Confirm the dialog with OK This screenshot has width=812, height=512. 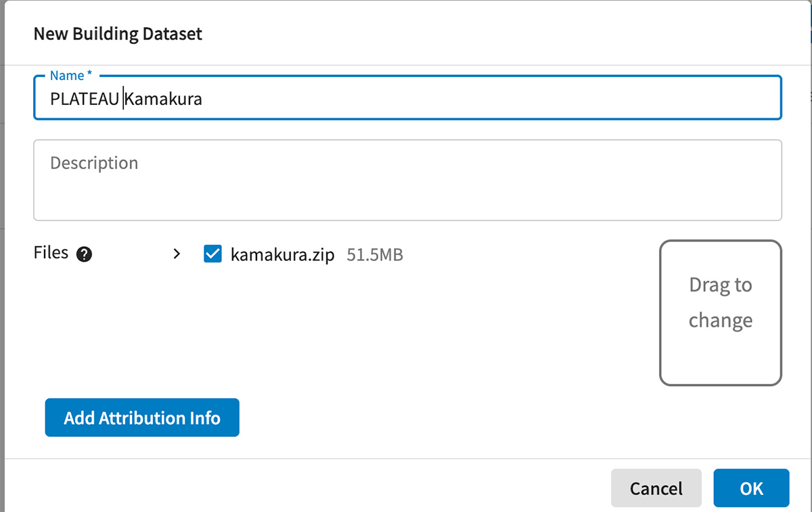pyautogui.click(x=751, y=488)
